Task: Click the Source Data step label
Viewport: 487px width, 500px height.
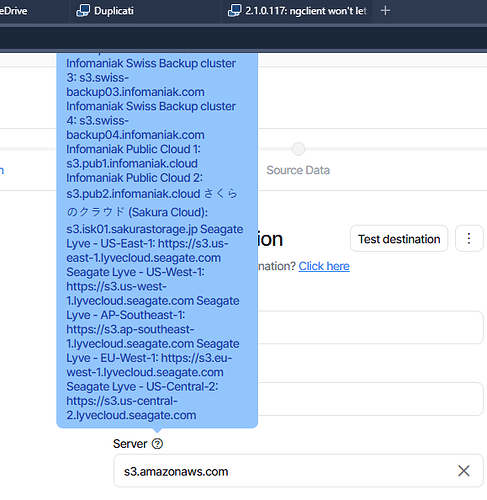Action: [298, 170]
